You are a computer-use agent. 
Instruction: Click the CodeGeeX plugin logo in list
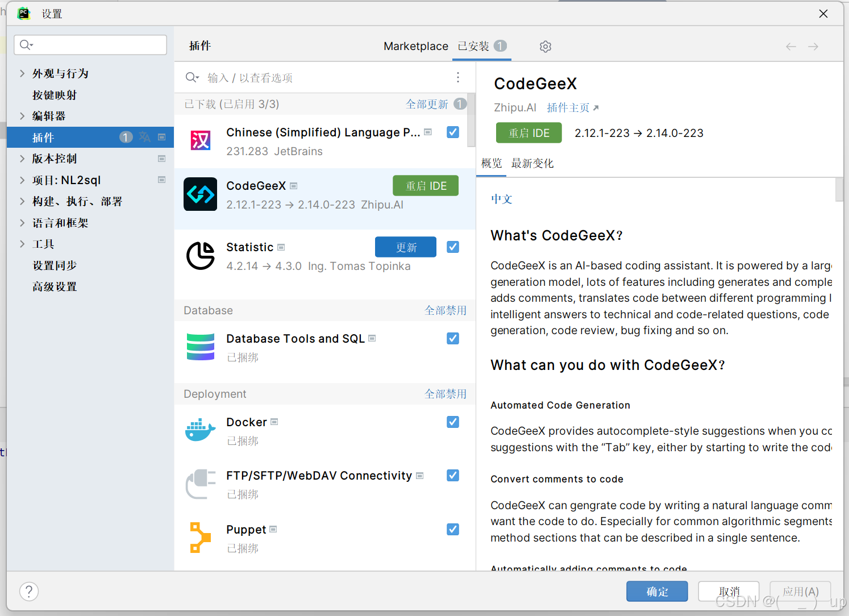201,194
